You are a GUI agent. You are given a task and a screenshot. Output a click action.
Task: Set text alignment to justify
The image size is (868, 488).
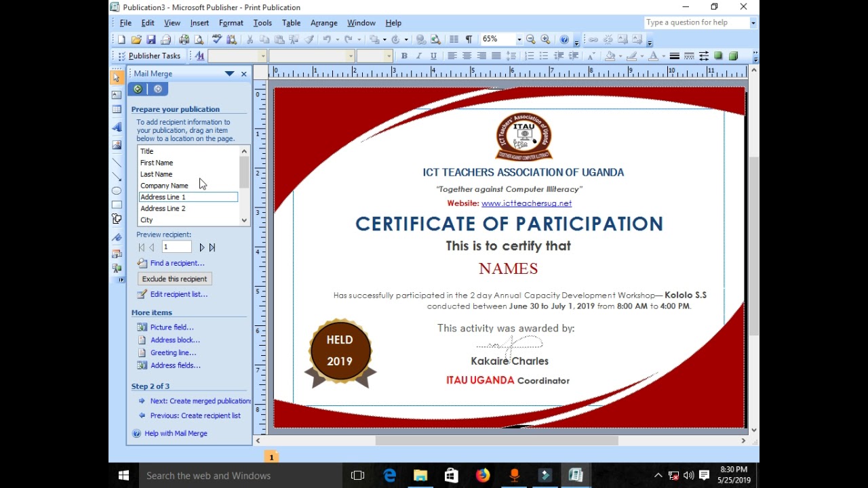[496, 56]
